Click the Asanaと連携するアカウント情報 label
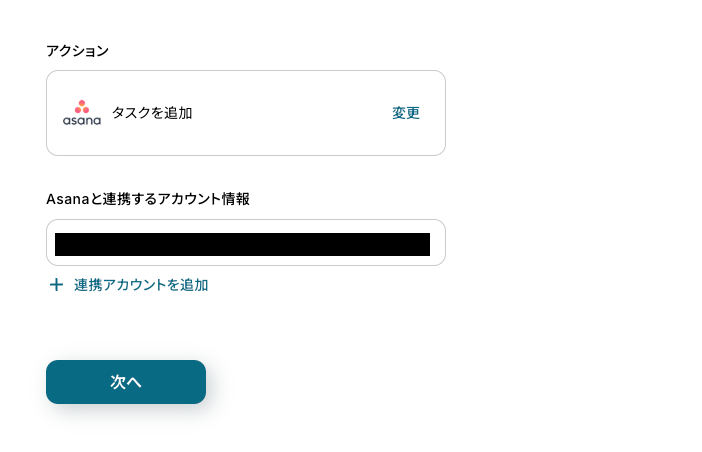Screen dimensions: 702x452 pyautogui.click(x=148, y=199)
